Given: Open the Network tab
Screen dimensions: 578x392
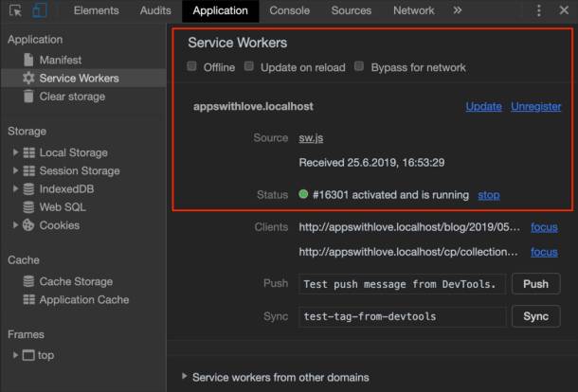Looking at the screenshot, I should pyautogui.click(x=413, y=11).
